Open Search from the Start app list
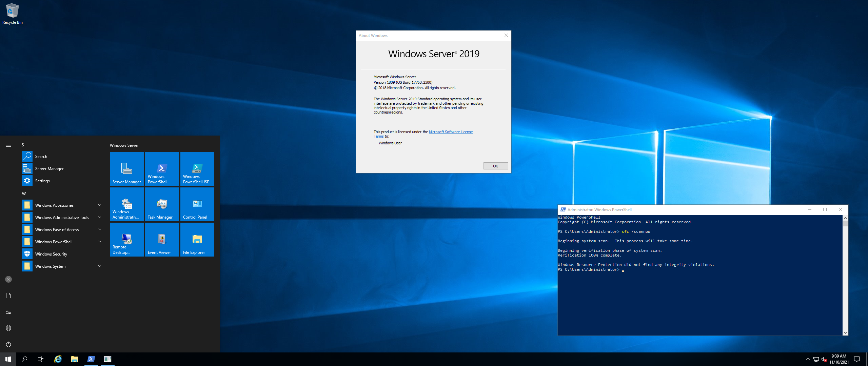The image size is (868, 366). tap(62, 156)
